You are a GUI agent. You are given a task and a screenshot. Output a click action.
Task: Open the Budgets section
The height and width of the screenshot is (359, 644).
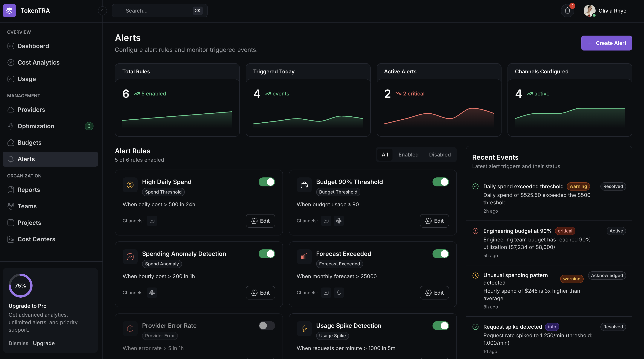click(30, 142)
